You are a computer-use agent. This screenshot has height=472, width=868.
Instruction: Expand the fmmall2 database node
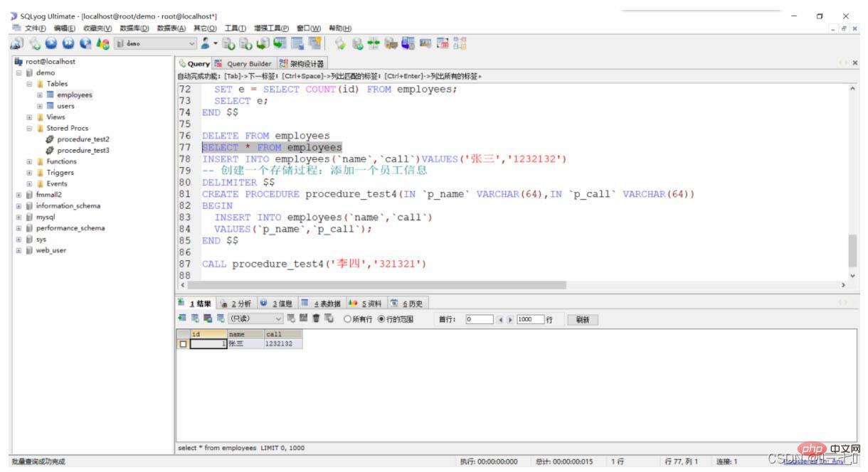[x=18, y=194]
